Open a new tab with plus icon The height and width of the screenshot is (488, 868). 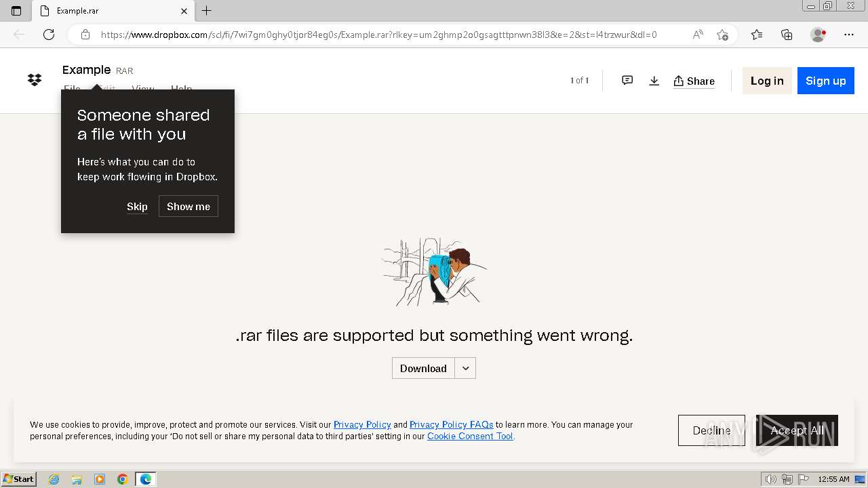click(x=207, y=11)
